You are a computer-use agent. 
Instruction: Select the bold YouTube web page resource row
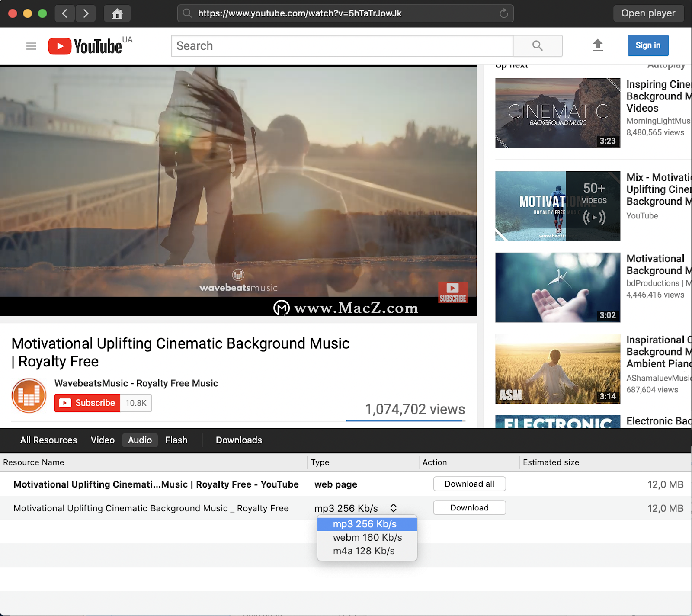click(346, 484)
